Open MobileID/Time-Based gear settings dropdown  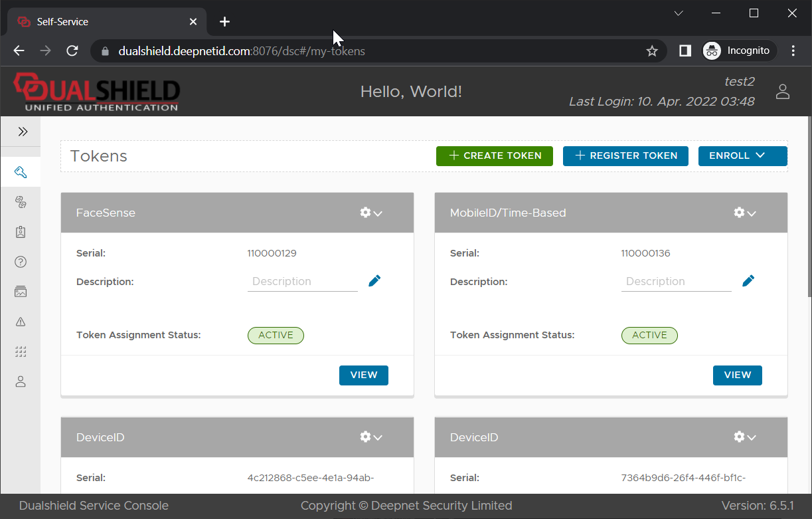tap(745, 213)
